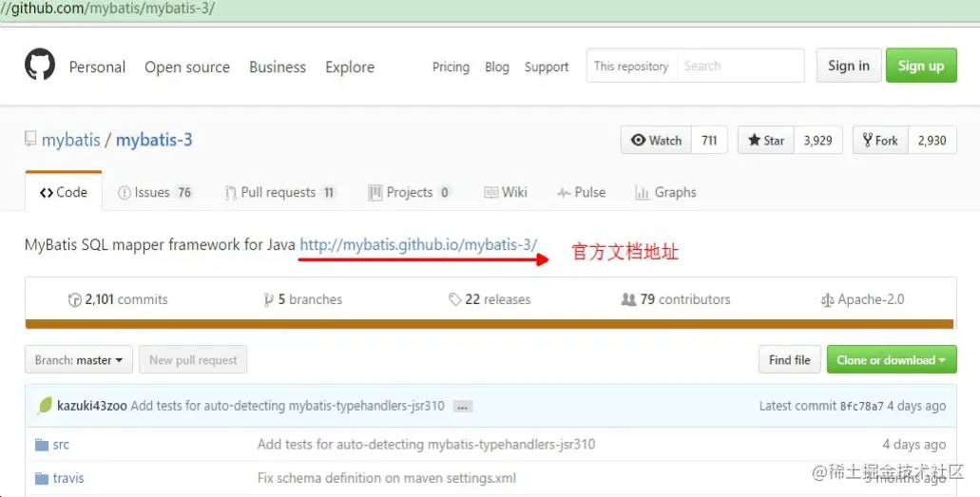Click the brown language breakdown bar
980x497 pixels.
coord(490,324)
